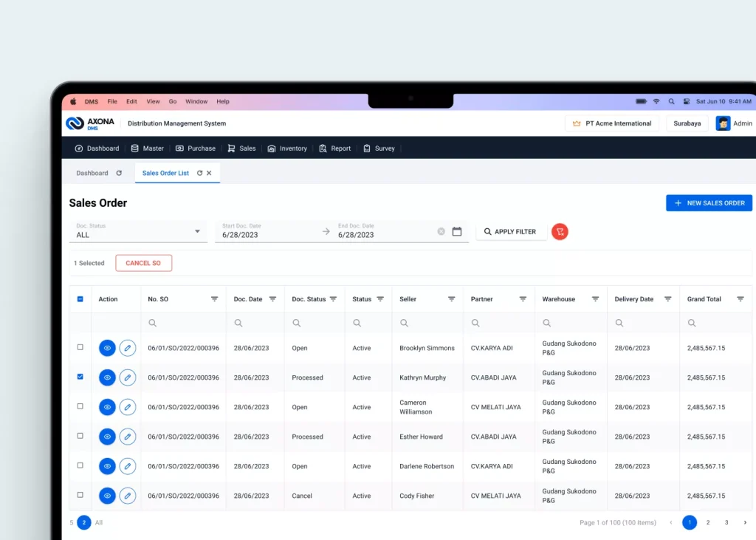756x540 pixels.
Task: Click the Seller column search field
Action: tap(428, 323)
